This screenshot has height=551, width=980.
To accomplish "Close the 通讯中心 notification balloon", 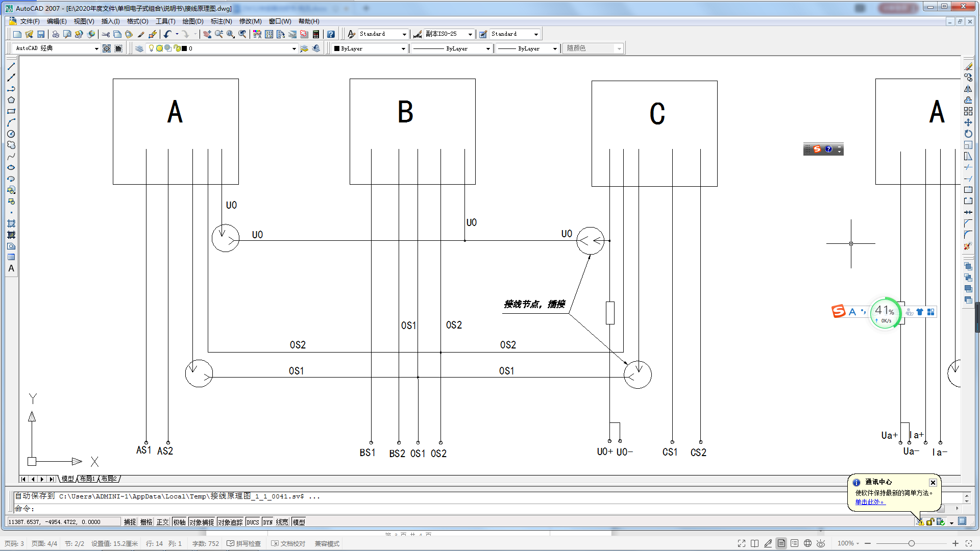I will (x=933, y=482).
